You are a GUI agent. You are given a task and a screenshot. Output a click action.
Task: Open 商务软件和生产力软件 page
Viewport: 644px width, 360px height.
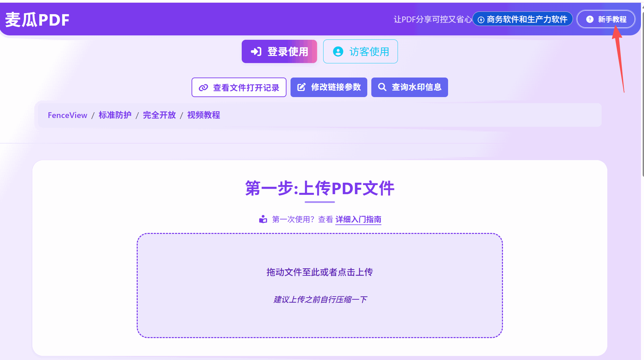pyautogui.click(x=522, y=19)
